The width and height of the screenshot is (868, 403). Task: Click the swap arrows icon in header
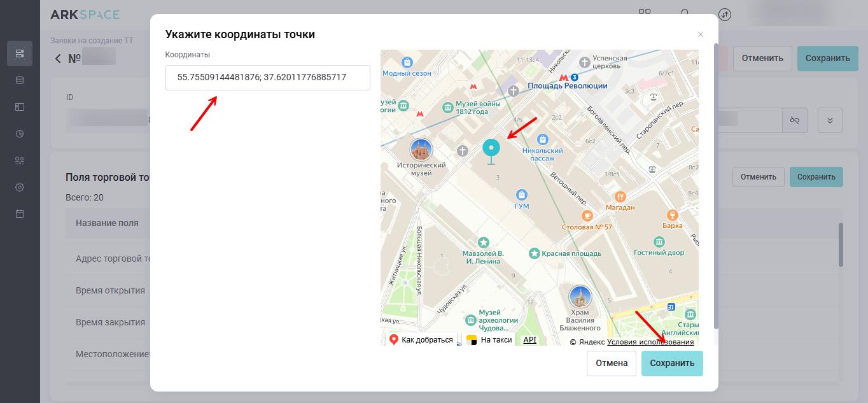725,14
